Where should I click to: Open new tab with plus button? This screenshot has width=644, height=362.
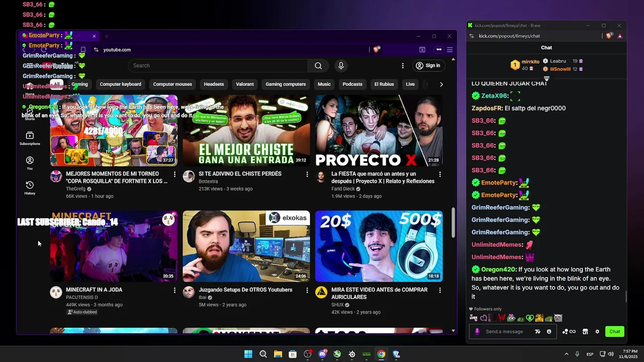coord(107,36)
